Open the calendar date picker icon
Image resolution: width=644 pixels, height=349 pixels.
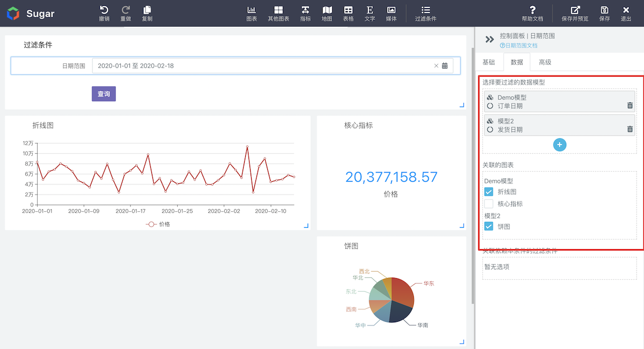[445, 66]
